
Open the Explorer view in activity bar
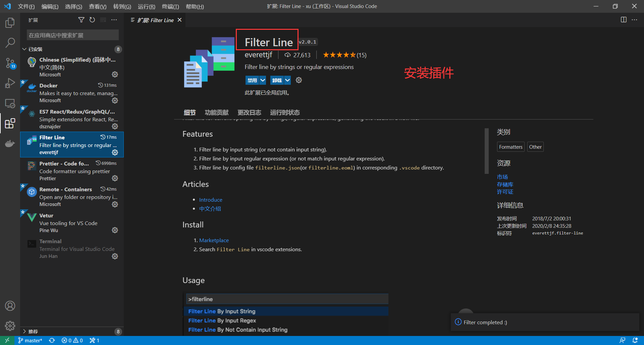pos(10,23)
